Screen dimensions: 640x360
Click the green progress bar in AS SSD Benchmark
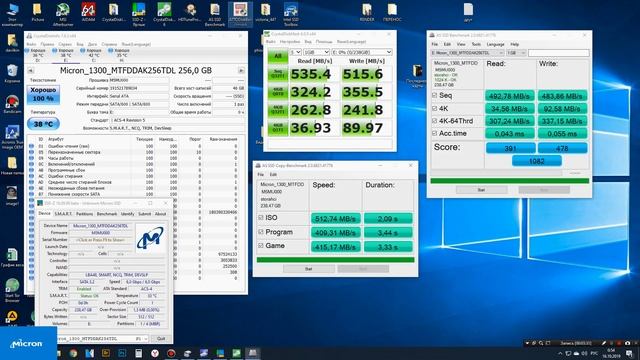click(x=510, y=180)
